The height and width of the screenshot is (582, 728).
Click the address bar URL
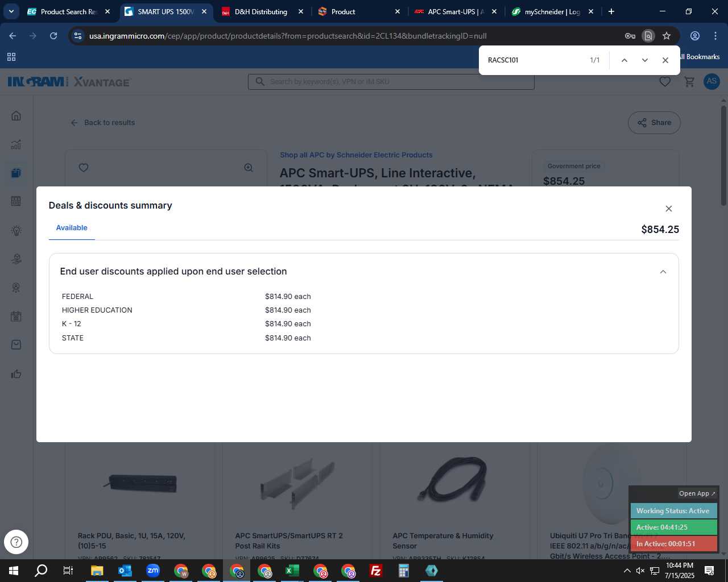[x=288, y=36]
